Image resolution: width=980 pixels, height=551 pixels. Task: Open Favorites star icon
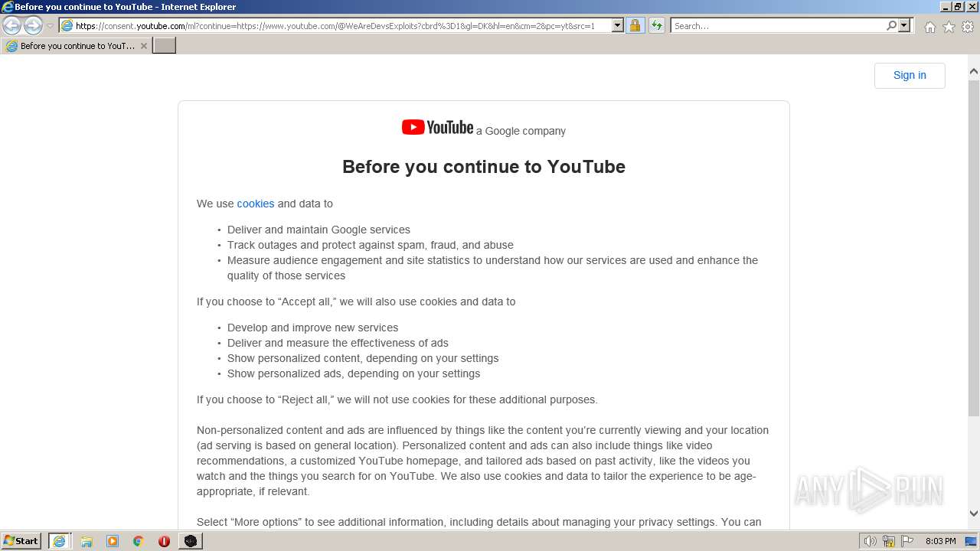click(949, 27)
